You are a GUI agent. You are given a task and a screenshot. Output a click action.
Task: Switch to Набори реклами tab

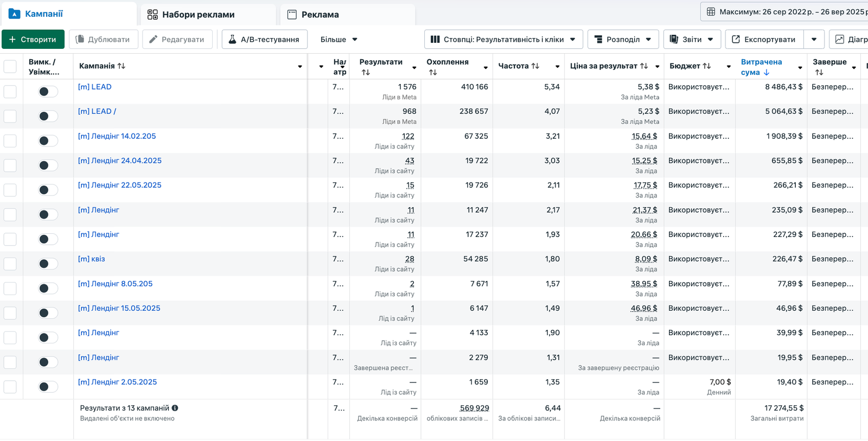(191, 15)
